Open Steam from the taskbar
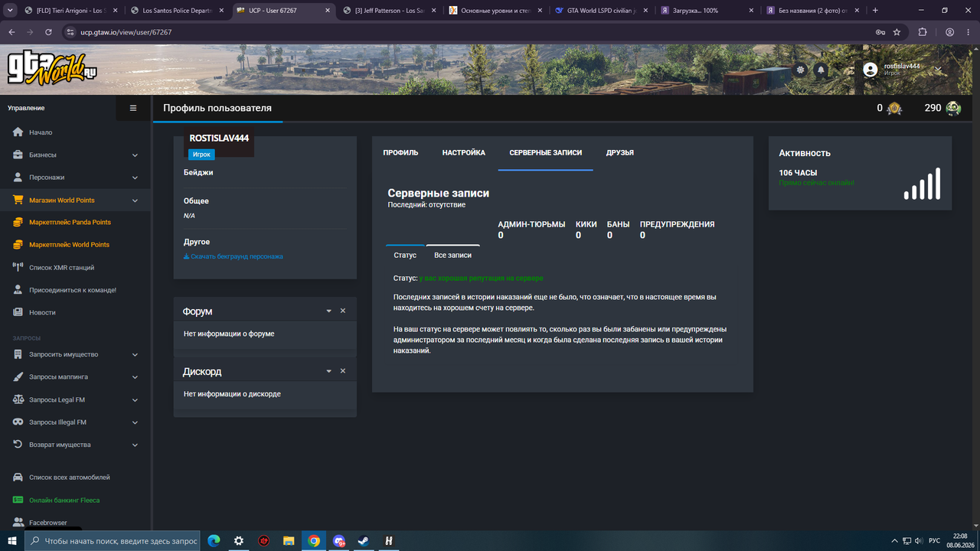The height and width of the screenshot is (551, 980). 364,540
